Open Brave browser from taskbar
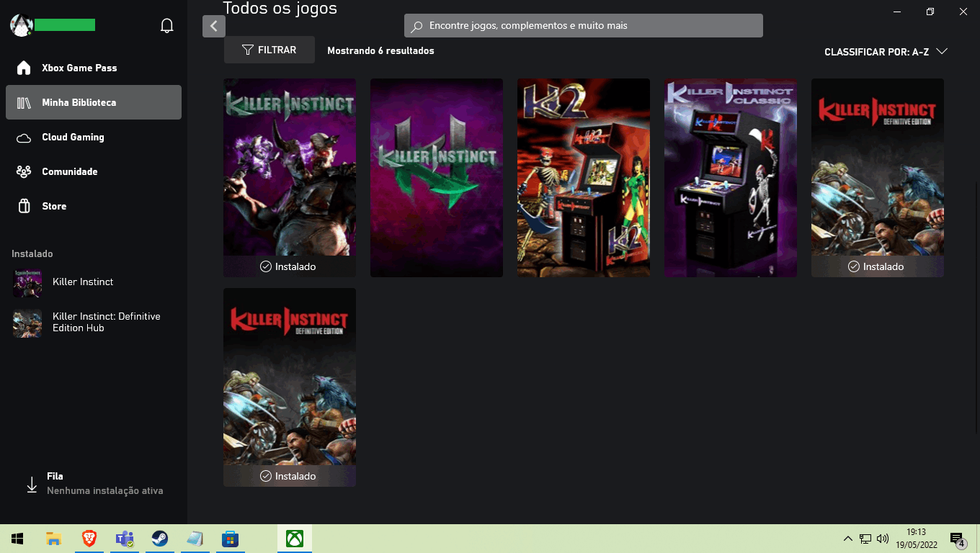This screenshot has height=553, width=980. 89,539
